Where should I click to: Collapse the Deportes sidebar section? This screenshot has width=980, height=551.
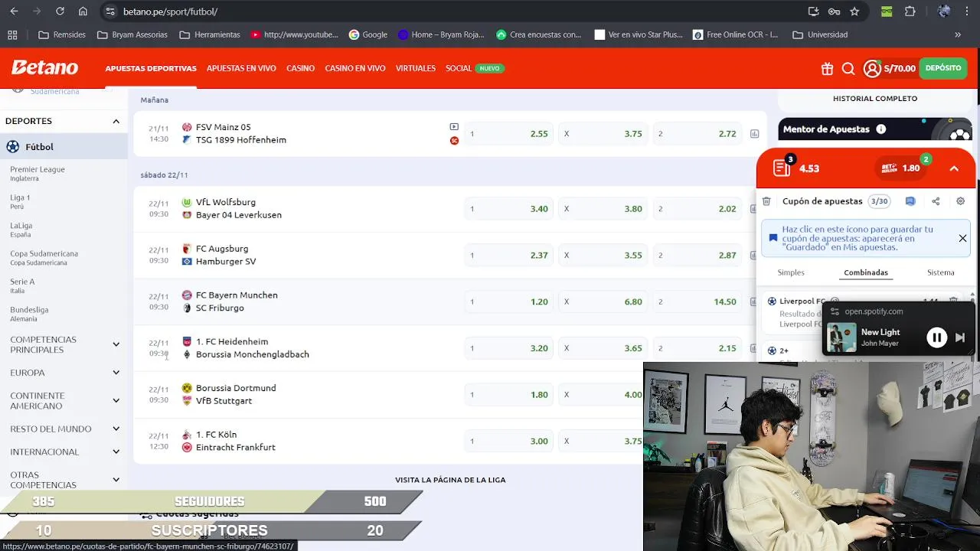tap(116, 121)
